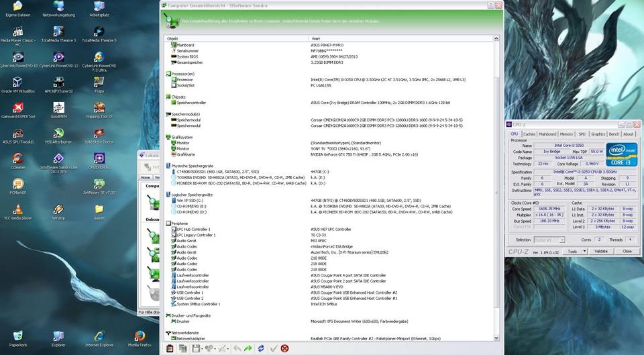Open the Solid State Doctor desktop icon
Image resolution: width=644 pixels, height=355 pixels.
pos(99,133)
